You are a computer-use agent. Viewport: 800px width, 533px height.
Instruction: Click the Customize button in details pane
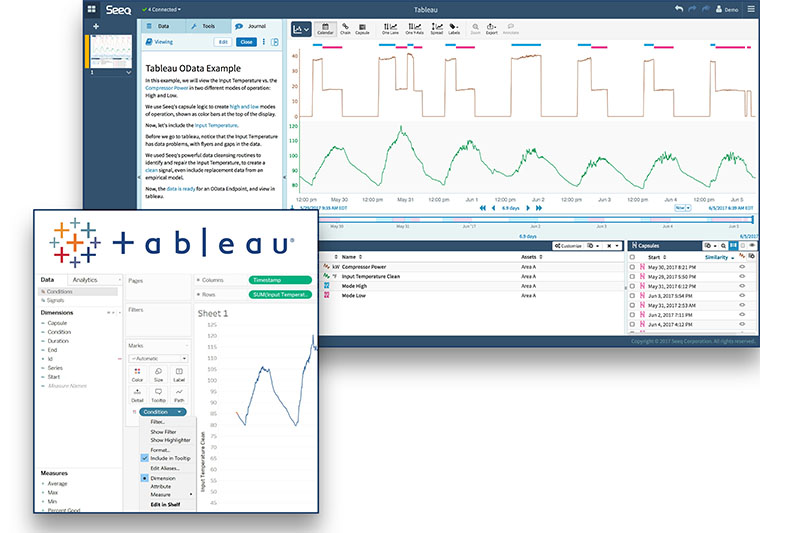568,246
